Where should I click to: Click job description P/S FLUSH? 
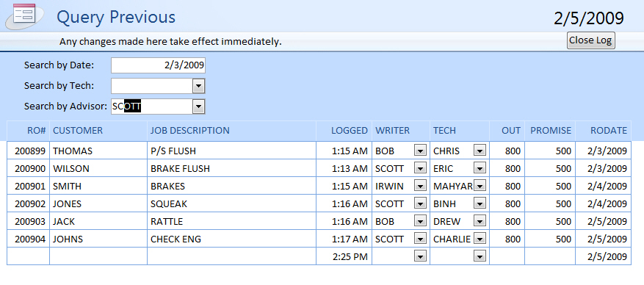coord(231,151)
